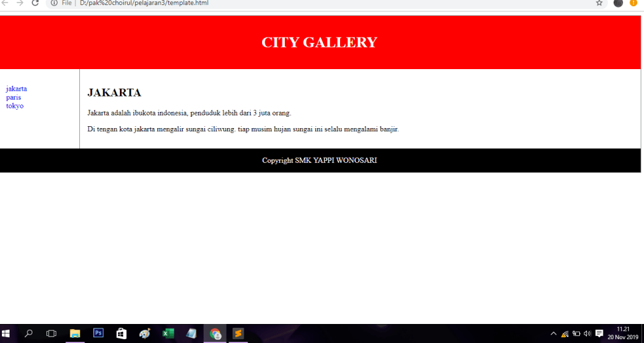Follow the paris navigation link
644x343 pixels.
(13, 98)
